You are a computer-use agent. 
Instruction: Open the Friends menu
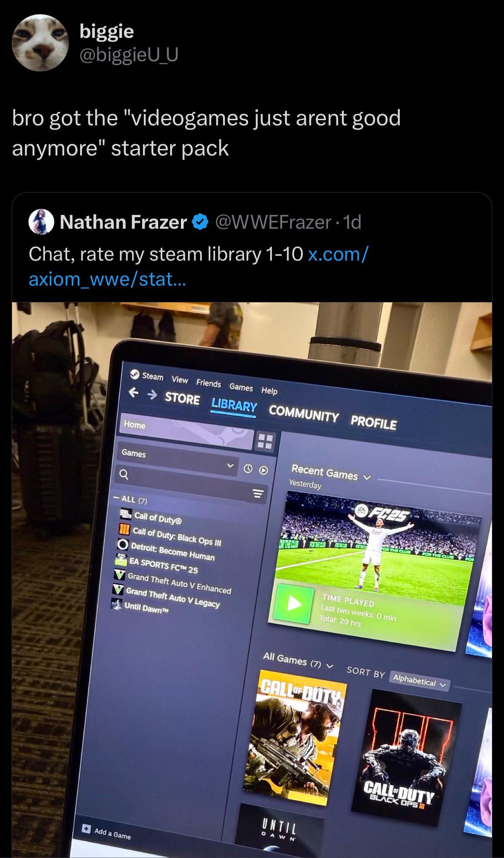click(208, 383)
